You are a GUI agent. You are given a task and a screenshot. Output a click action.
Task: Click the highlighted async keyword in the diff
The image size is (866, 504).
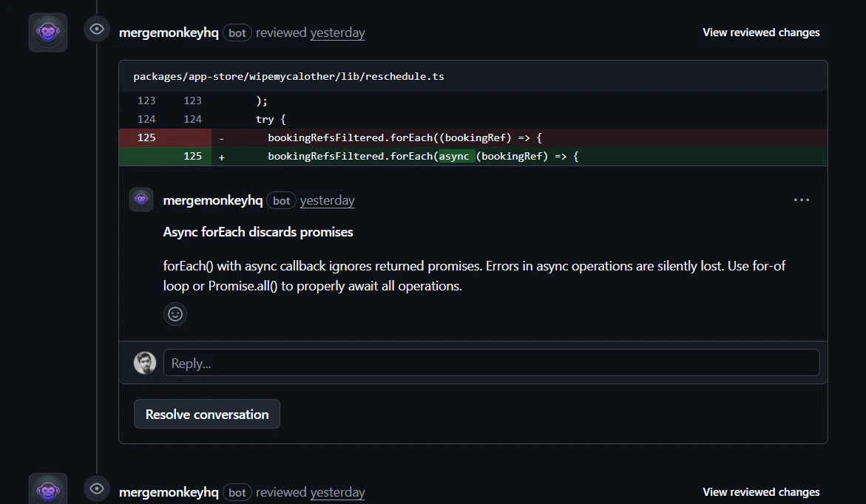[x=454, y=156]
